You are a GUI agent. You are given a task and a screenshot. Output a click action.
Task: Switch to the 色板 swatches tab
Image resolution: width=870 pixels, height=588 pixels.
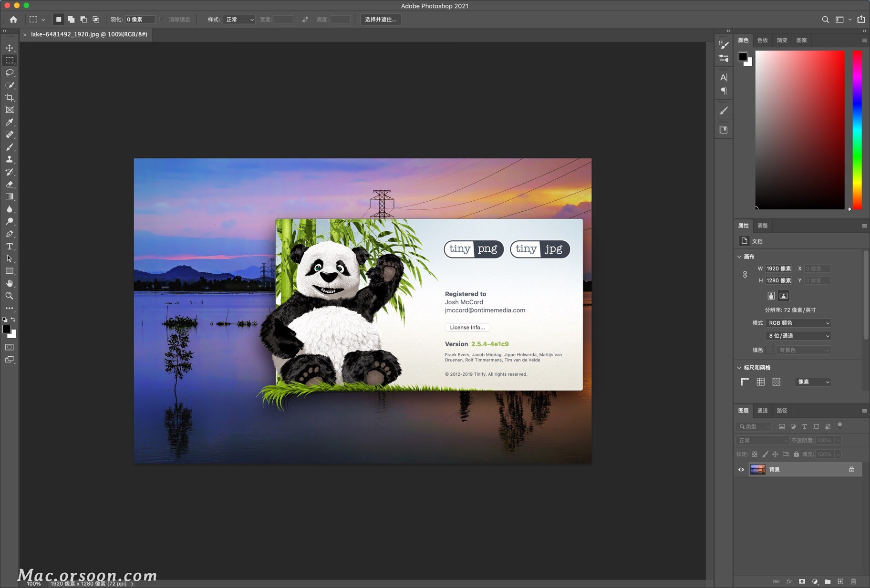pos(763,40)
